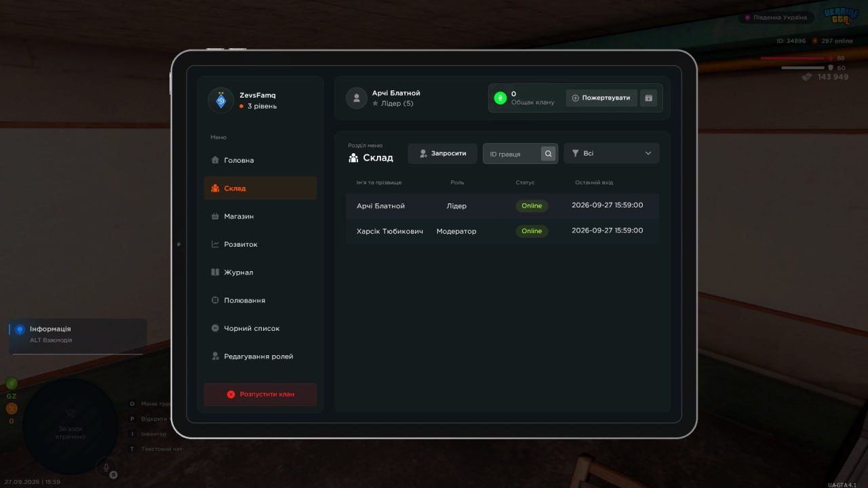The height and width of the screenshot is (488, 868).
Task: Click the Інформація notification in the game HUD
Action: click(78, 336)
